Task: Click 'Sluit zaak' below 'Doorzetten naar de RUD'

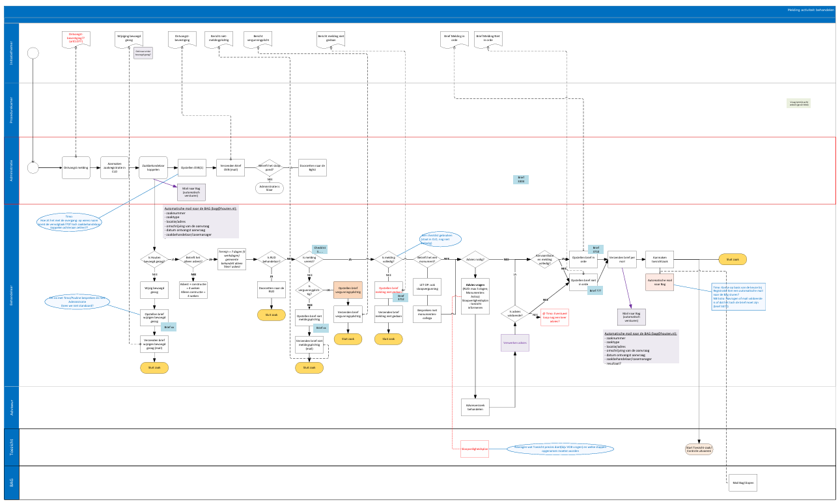Action: [x=271, y=314]
